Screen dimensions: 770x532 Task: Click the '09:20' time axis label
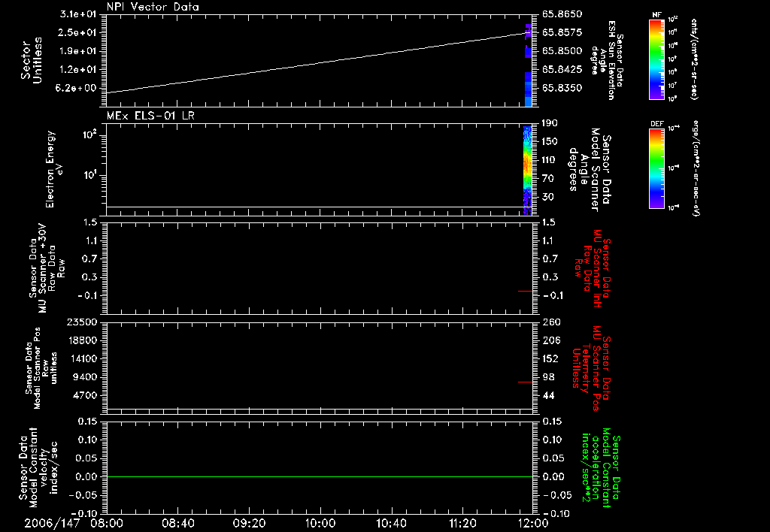pos(249,523)
